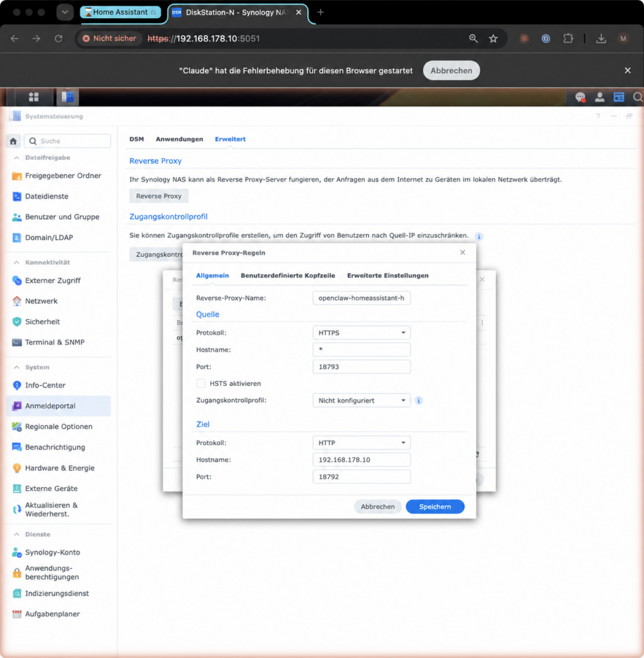Open Info-Center page

click(58, 385)
